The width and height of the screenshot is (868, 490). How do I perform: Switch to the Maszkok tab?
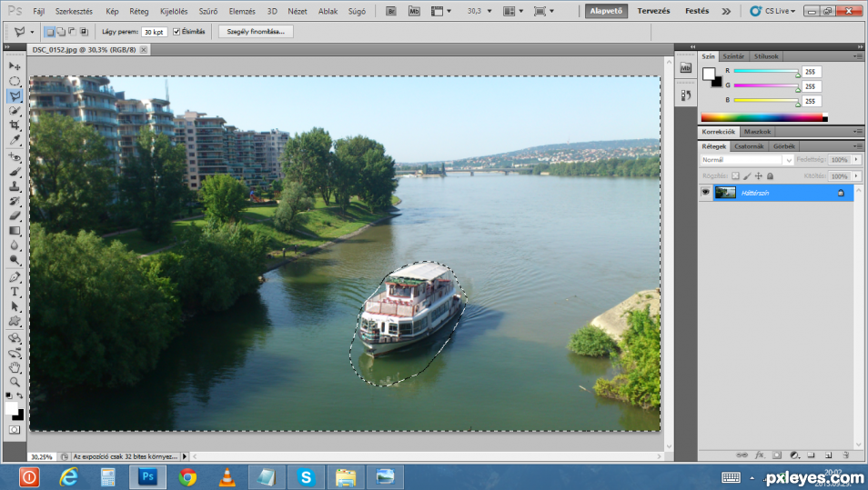pyautogui.click(x=757, y=132)
